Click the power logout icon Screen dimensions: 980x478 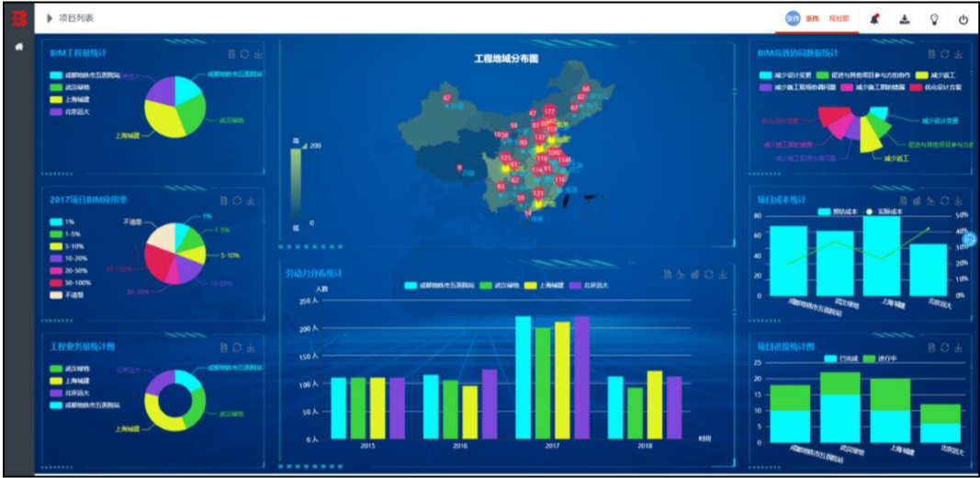point(963,19)
